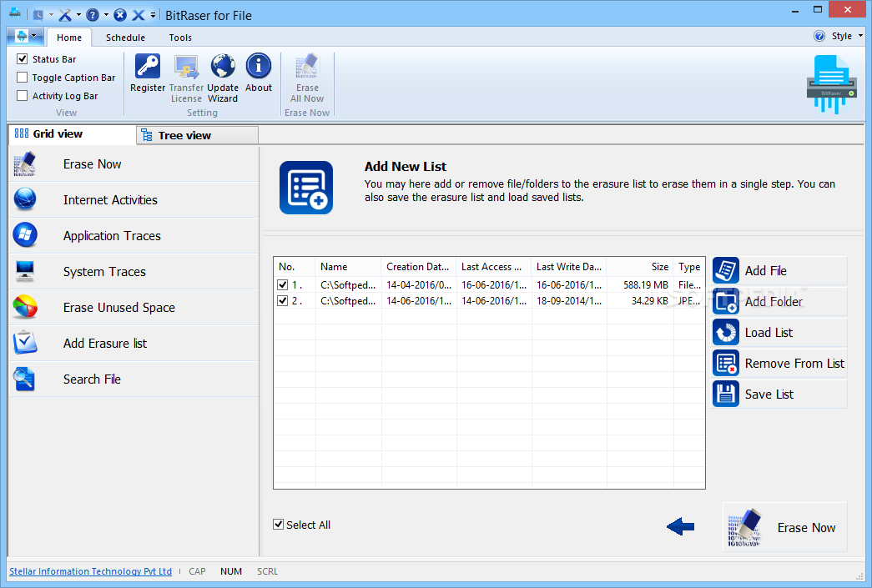Screen dimensions: 872x588
Task: Open the dropdown arrow beside the scheduler clock icon
Action: [x=51, y=15]
